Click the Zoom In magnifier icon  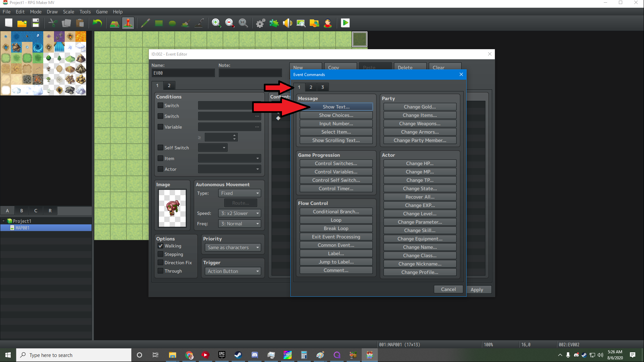point(216,23)
